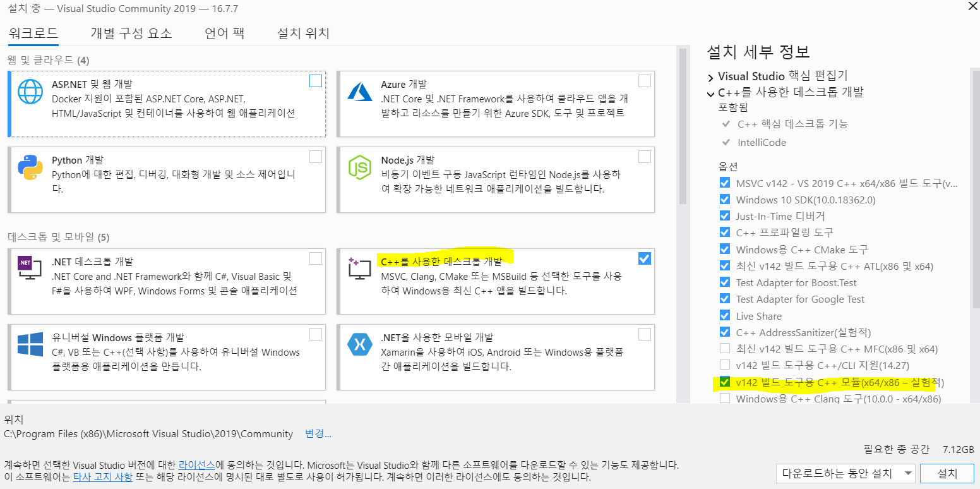The image size is (980, 489).
Task: Uncheck the Live Share option
Action: [725, 316]
